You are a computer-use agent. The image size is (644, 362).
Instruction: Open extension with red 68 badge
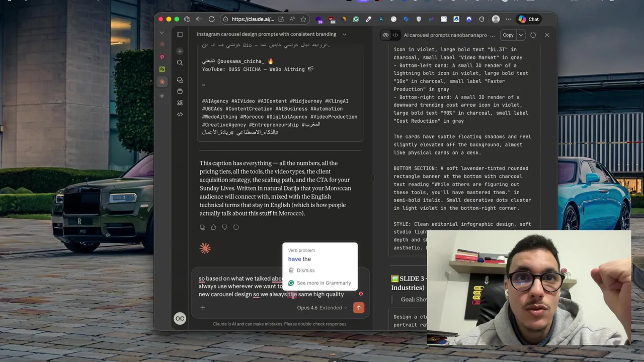point(332,20)
